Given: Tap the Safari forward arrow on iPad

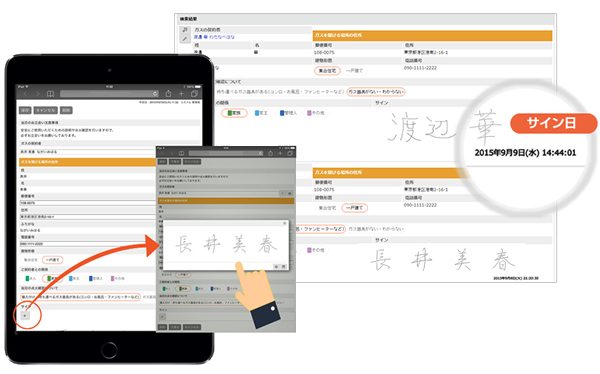Looking at the screenshot, I should point(37,94).
